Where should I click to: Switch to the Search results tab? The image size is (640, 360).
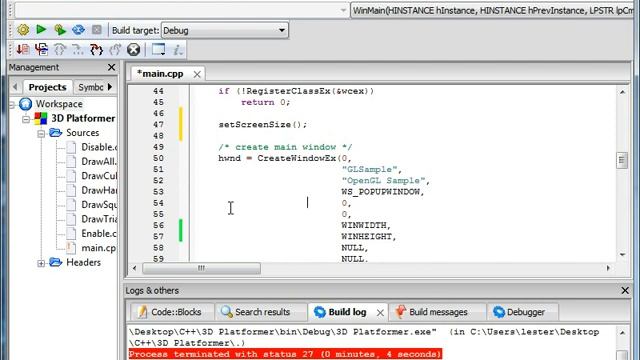tap(256, 312)
